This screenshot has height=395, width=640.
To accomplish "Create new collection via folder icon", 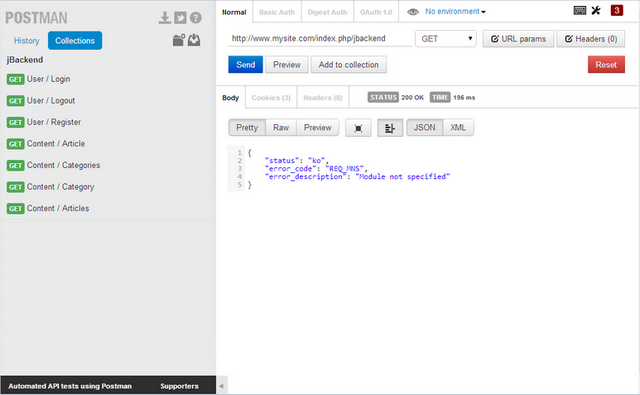I will (179, 40).
